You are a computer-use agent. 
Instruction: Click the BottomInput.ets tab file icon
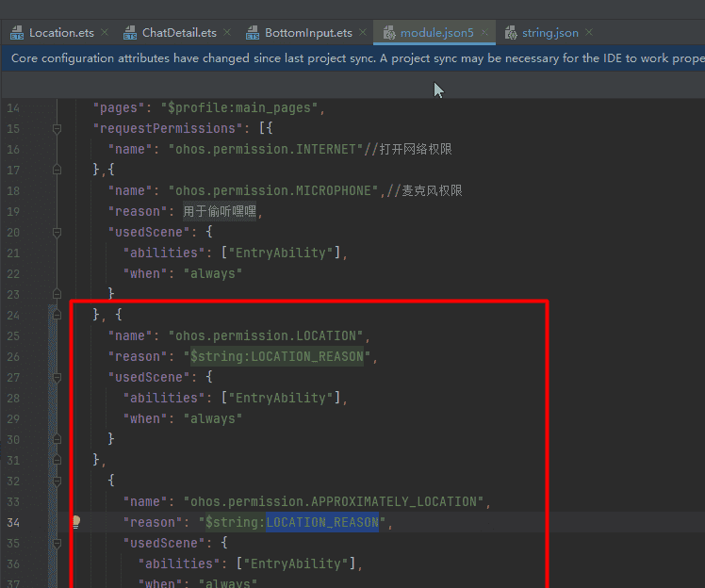pos(253,33)
